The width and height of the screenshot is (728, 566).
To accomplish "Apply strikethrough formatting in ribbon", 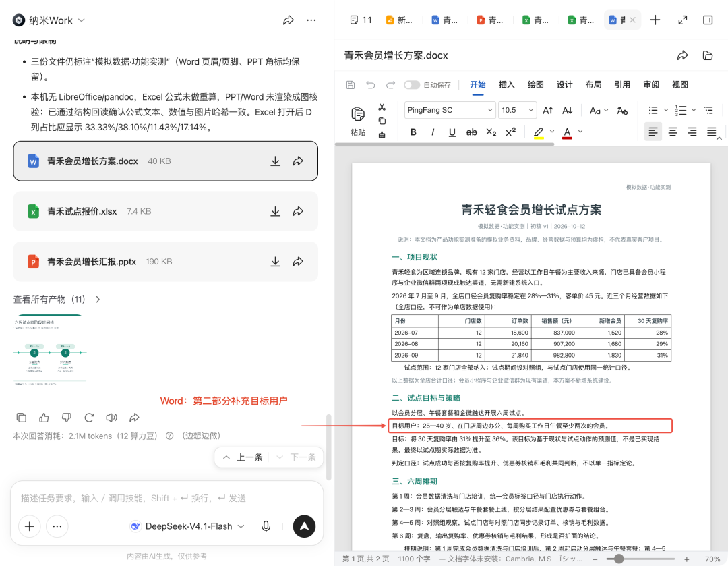I will point(471,132).
